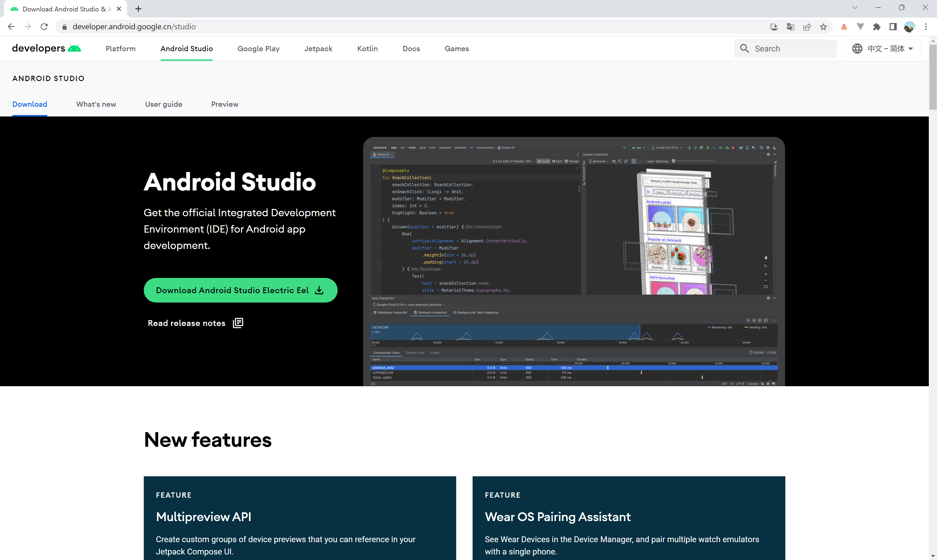The width and height of the screenshot is (937, 560).
Task: Click the install app icon in address bar
Action: coord(774,27)
